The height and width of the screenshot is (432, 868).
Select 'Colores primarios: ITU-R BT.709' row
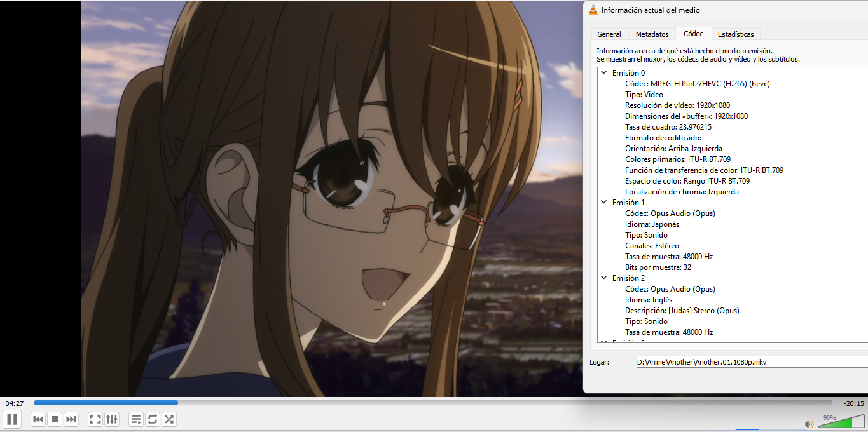point(678,159)
